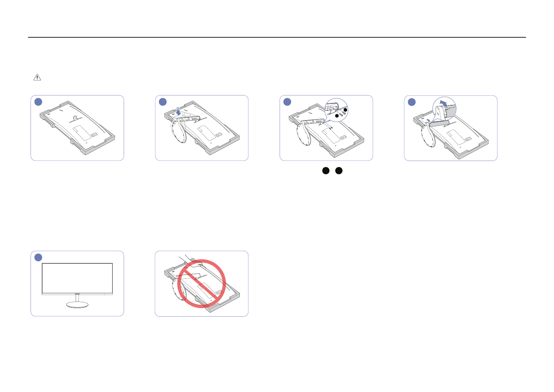The height and width of the screenshot is (392, 554).
Task: Click the front-view monitor screen illustration
Action: point(77,278)
